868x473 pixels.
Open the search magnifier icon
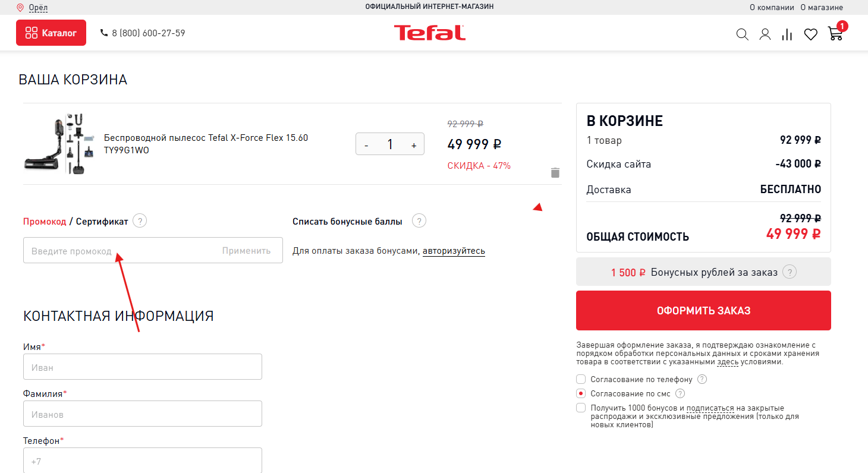click(x=742, y=34)
